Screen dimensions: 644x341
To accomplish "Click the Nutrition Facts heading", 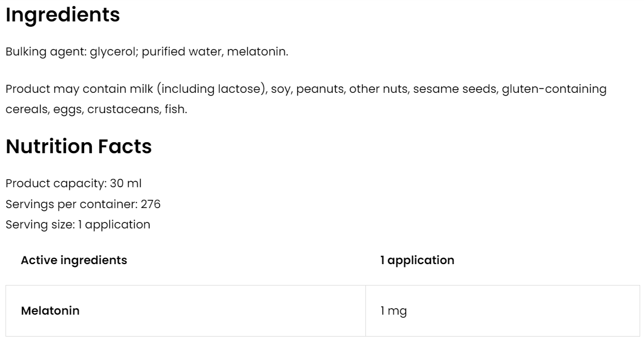I will 79,147.
